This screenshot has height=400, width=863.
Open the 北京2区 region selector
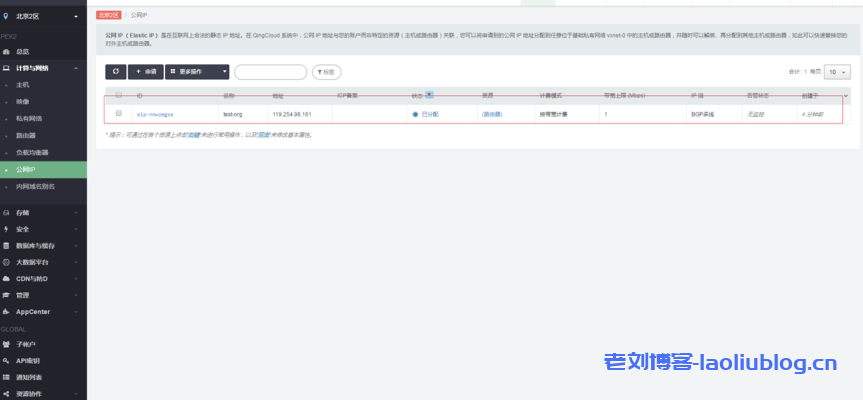click(x=43, y=17)
